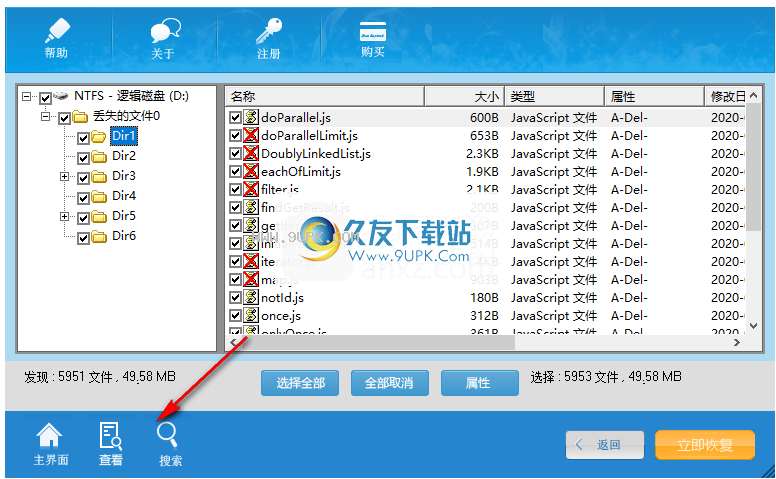Sort by the 名称 column header

click(325, 96)
